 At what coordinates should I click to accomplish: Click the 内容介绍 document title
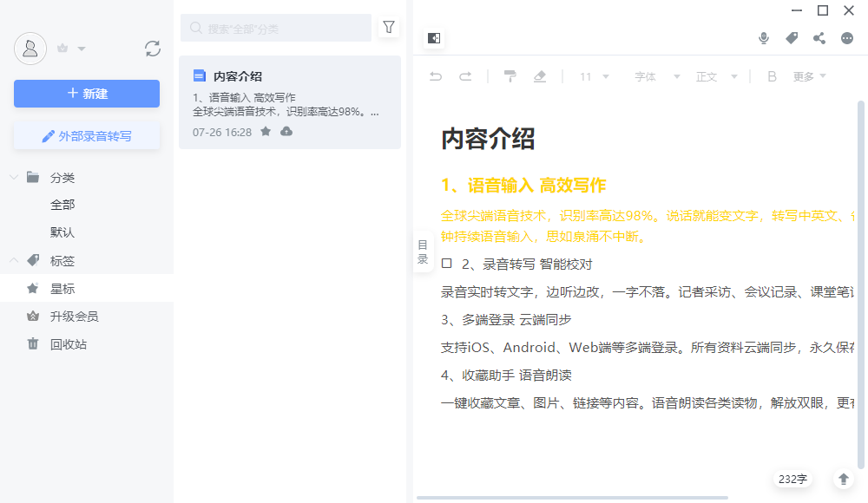[488, 139]
